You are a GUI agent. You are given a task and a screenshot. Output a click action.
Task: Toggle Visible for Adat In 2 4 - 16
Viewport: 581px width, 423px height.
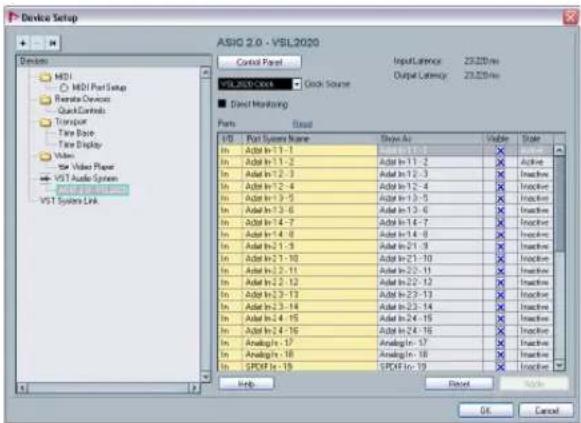(x=500, y=331)
